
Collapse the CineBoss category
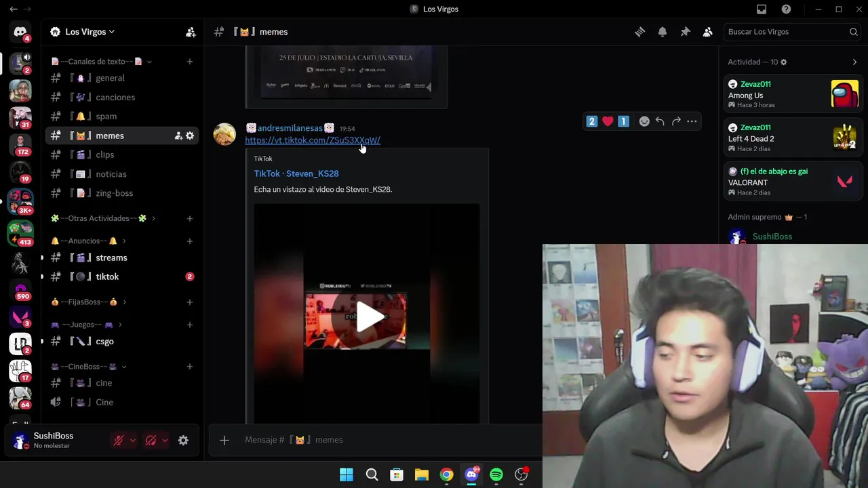(89, 367)
